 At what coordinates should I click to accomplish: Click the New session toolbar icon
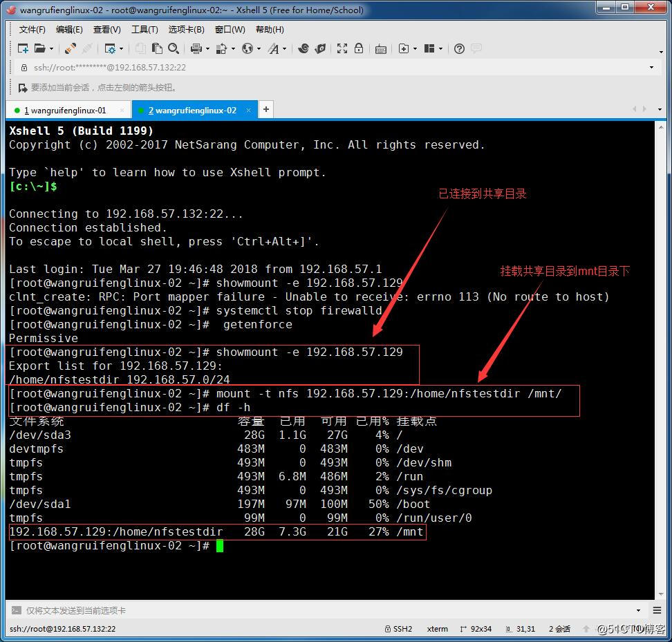pos(23,48)
